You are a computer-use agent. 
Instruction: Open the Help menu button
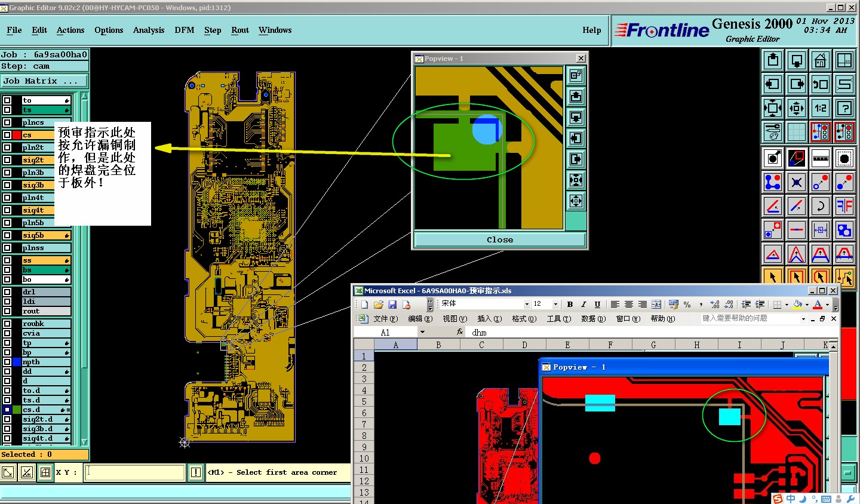[592, 30]
